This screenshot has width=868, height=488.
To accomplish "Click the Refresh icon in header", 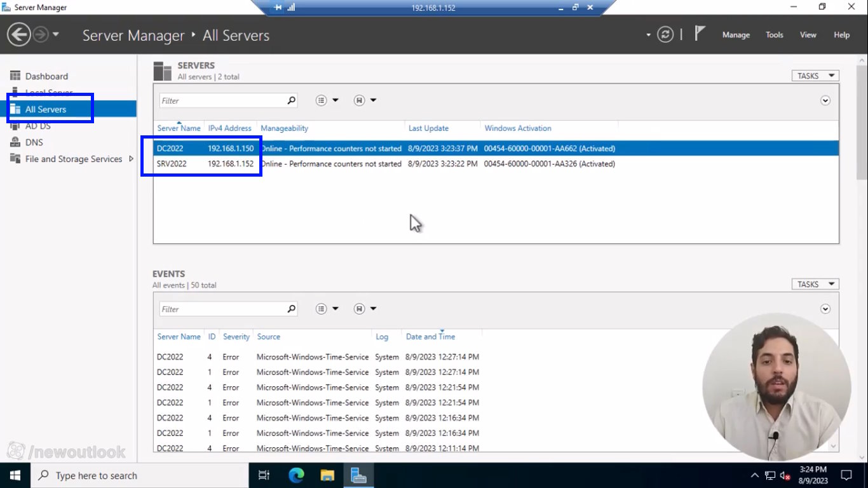I will coord(665,34).
